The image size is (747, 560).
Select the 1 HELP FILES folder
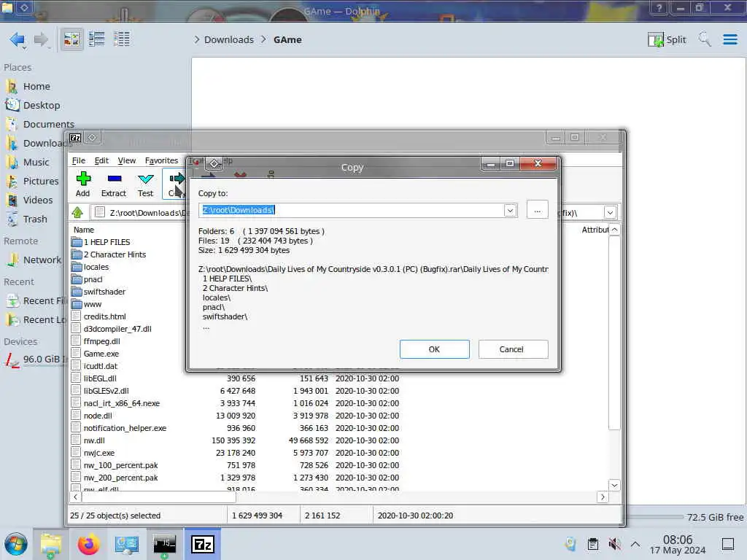[107, 242]
